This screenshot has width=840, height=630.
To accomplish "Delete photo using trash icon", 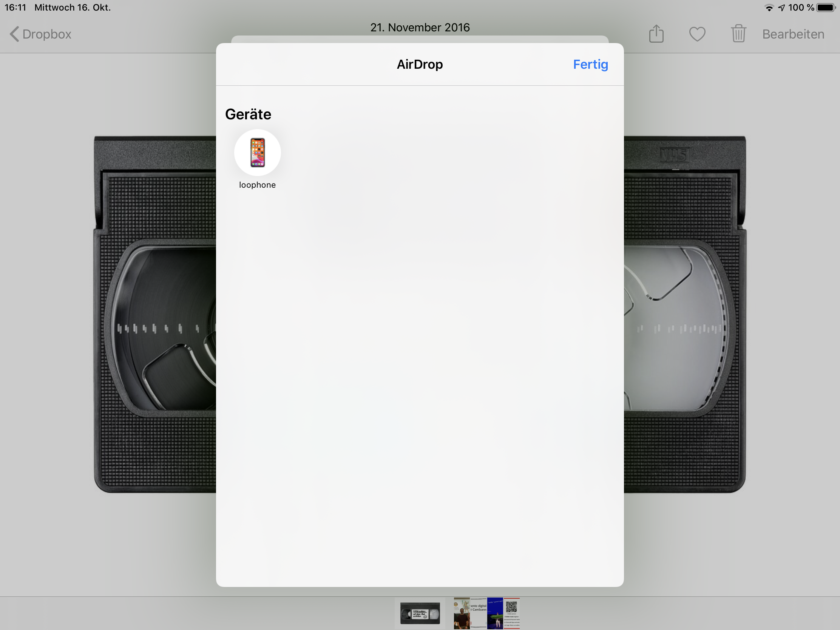I will click(738, 34).
